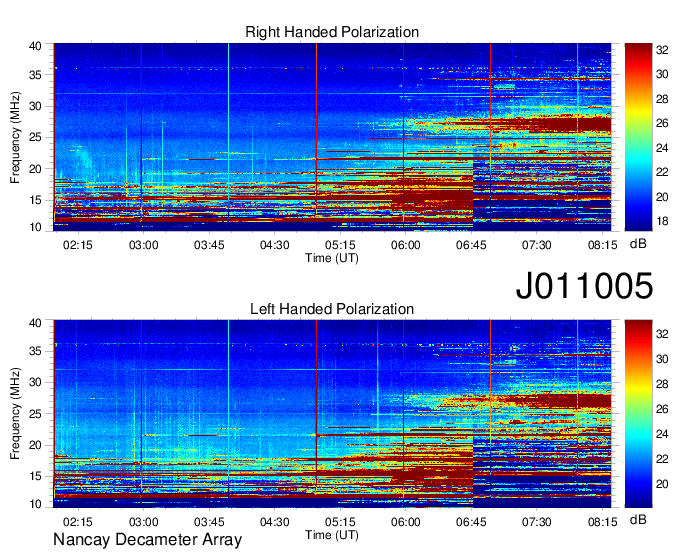Click the 'Right Handed Polarization' plot title
The width and height of the screenshot is (680, 552).
click(332, 32)
